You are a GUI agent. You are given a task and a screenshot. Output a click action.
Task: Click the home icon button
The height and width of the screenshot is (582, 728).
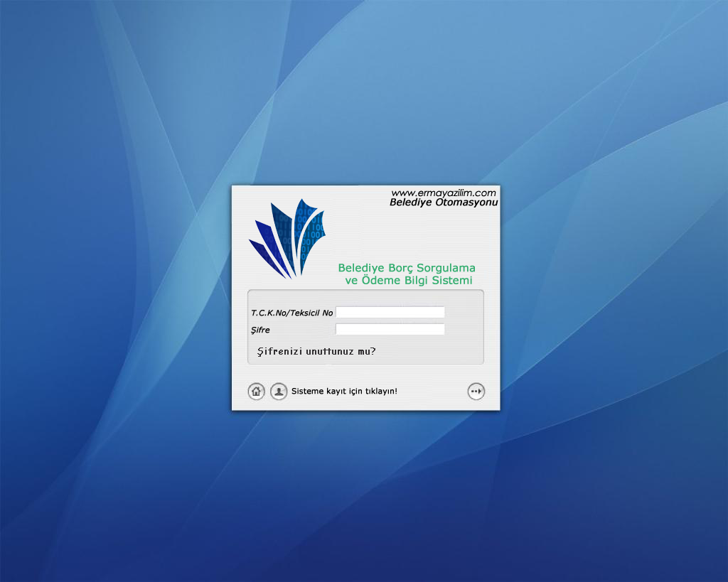256,391
